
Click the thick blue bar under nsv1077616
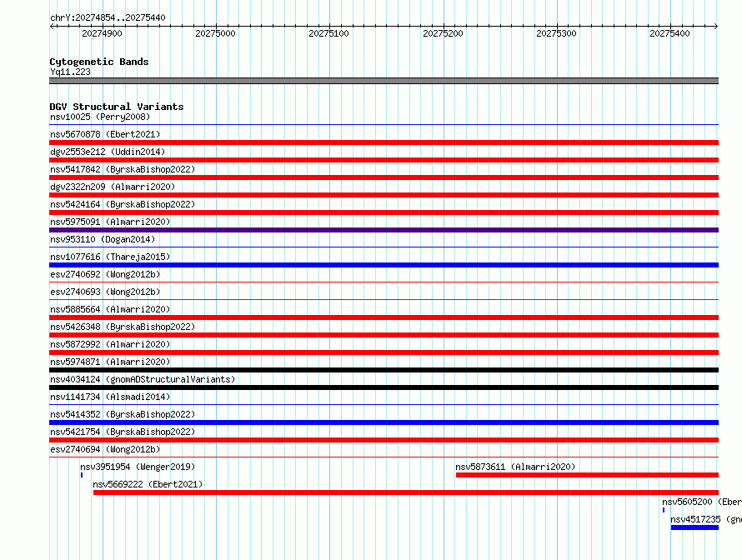click(384, 265)
